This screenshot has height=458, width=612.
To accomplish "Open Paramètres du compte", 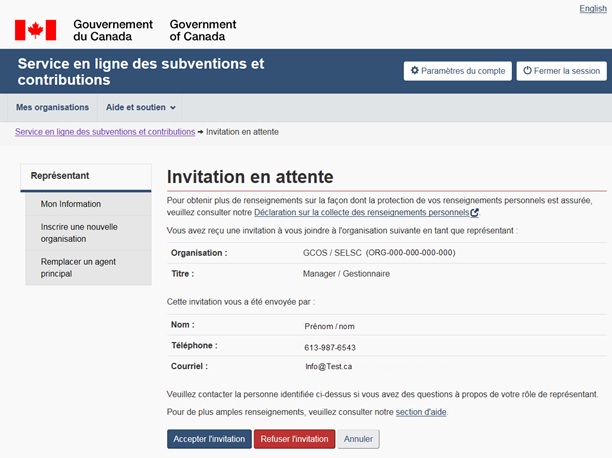I will pos(456,72).
